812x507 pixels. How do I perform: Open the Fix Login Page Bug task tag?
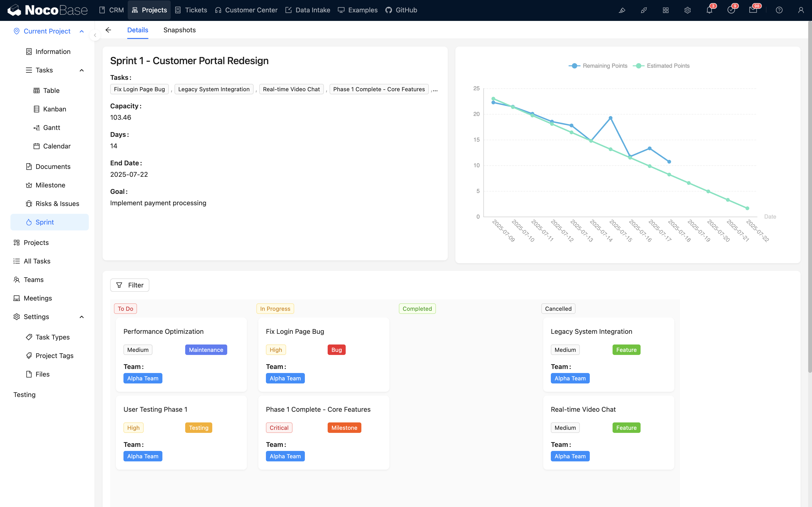pos(139,89)
